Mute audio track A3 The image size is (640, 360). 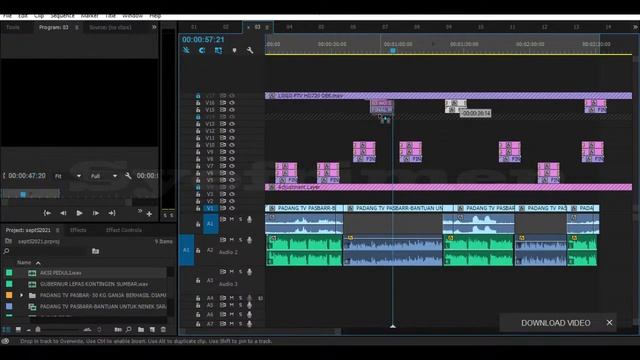click(232, 272)
